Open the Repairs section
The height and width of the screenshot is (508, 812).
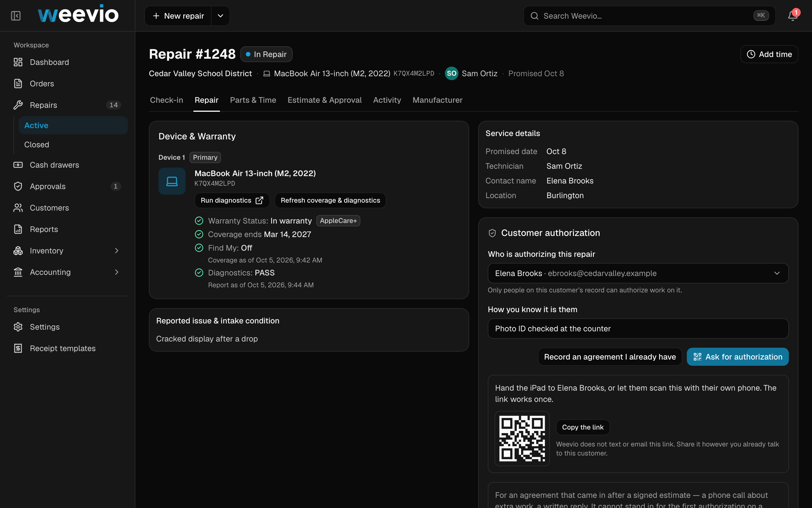point(67,105)
